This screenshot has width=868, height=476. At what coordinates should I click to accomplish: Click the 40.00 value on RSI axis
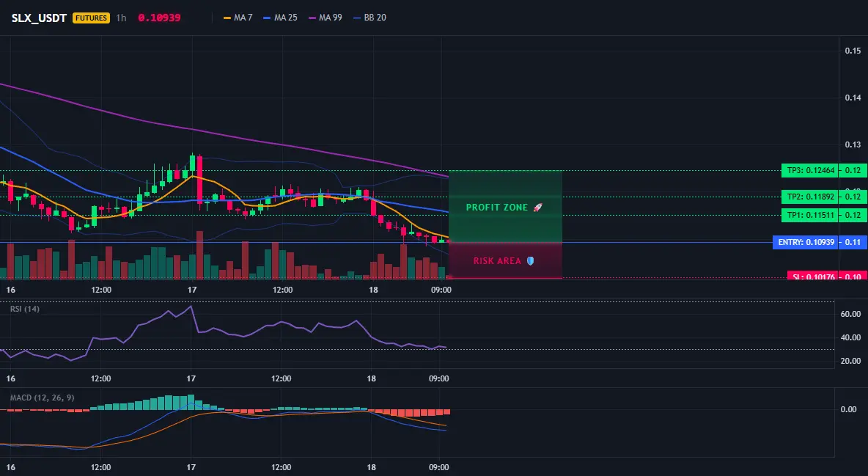(850, 337)
